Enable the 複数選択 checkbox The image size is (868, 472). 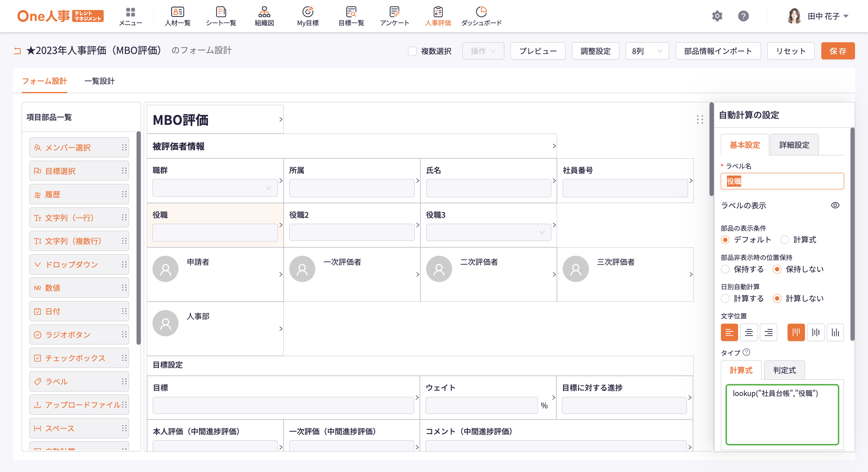(412, 51)
